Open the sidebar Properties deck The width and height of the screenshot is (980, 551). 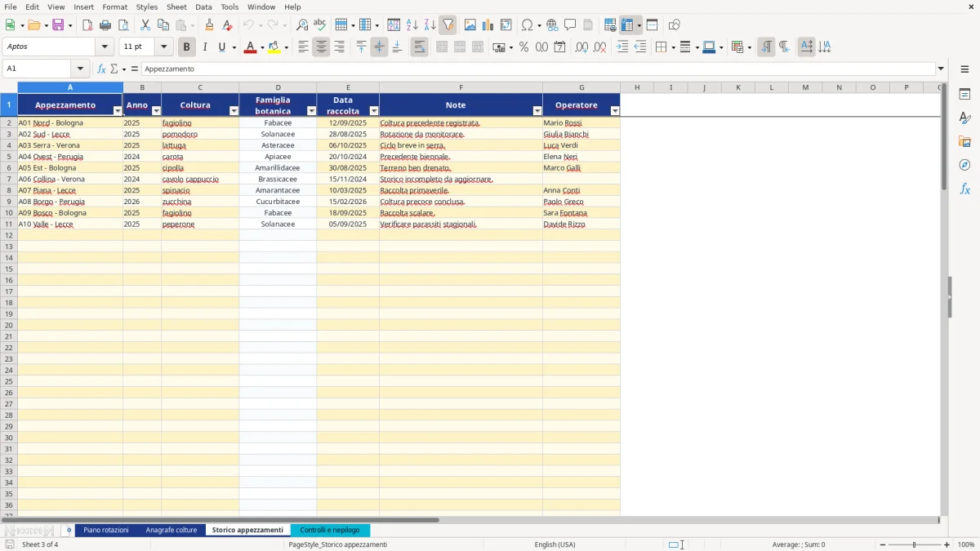pos(964,95)
